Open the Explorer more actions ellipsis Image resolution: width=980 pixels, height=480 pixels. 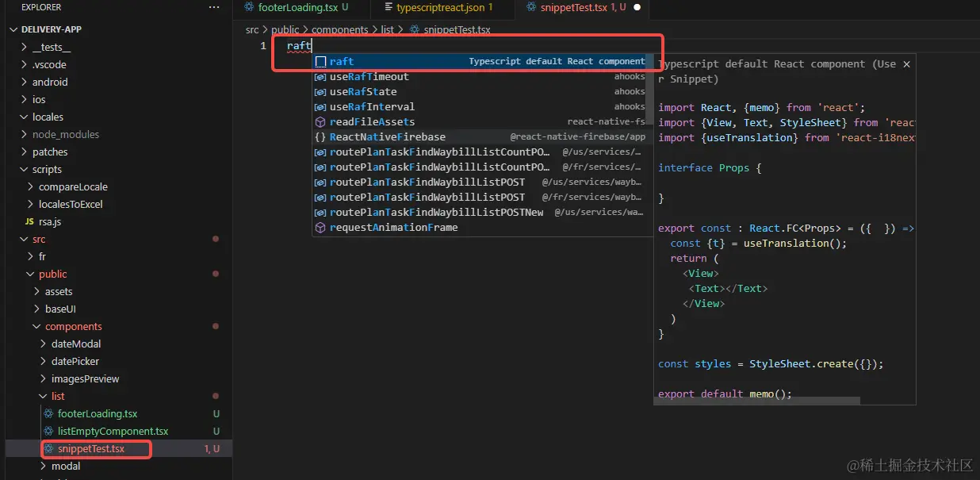[214, 7]
